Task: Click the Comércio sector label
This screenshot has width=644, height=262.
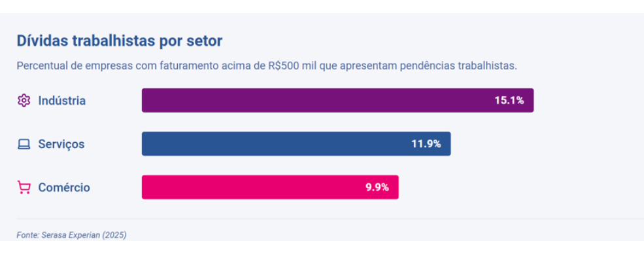Action: 64,188
